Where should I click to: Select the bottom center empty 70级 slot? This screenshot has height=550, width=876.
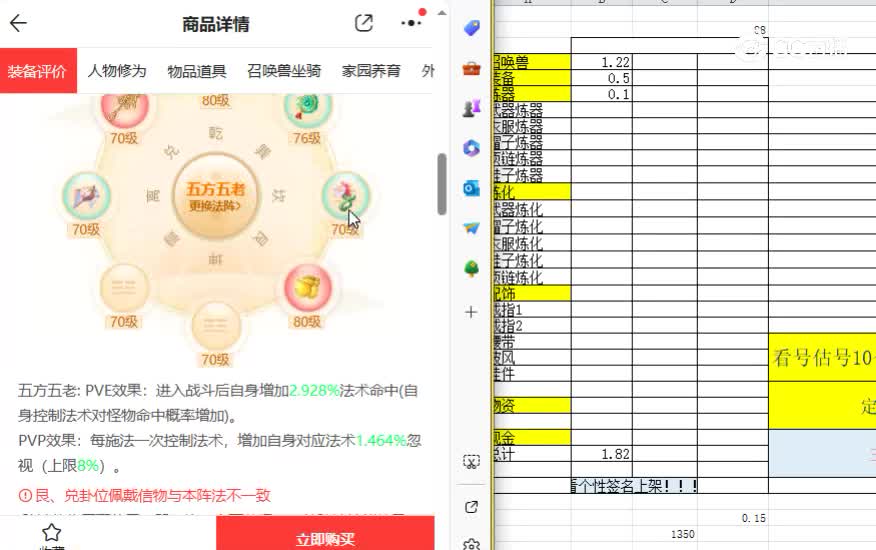(216, 326)
